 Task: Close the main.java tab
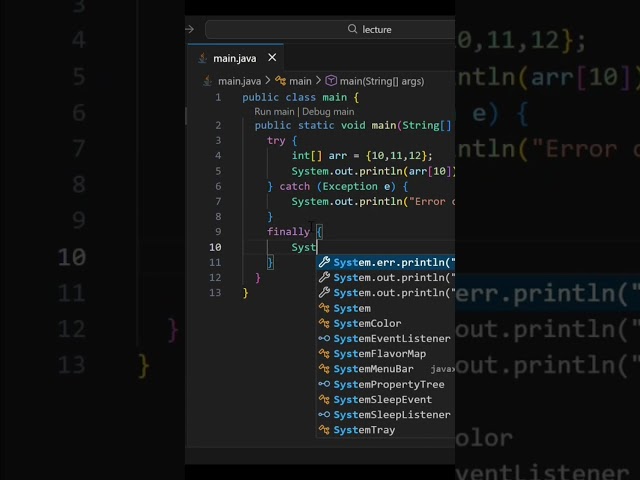tap(272, 58)
